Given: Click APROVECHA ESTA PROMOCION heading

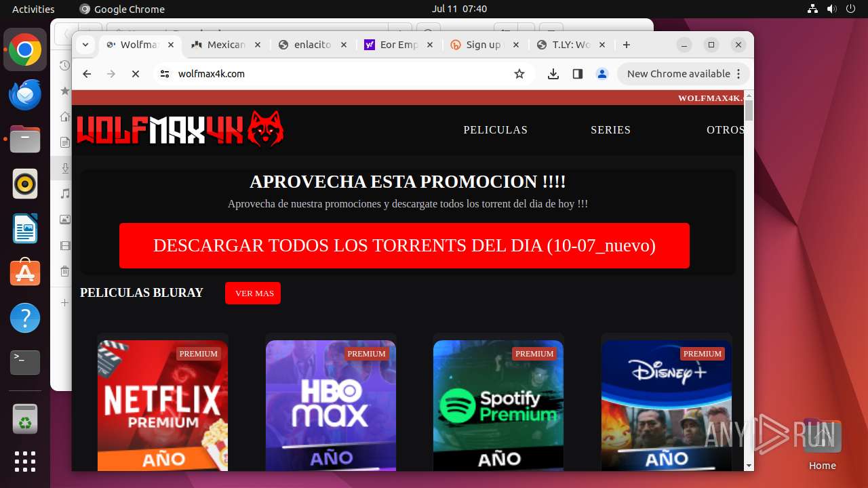Looking at the screenshot, I should click(408, 182).
